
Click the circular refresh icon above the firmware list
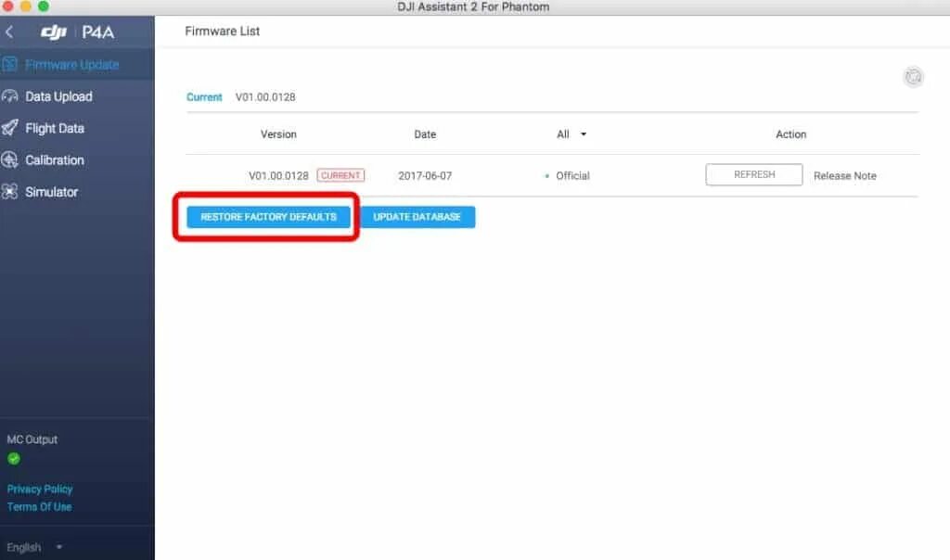point(914,77)
